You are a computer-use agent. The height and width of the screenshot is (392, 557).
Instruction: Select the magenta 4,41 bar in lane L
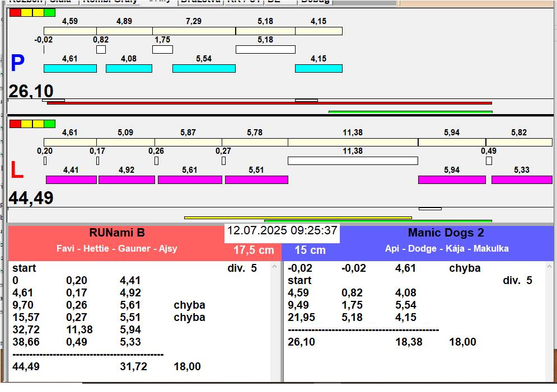point(71,180)
